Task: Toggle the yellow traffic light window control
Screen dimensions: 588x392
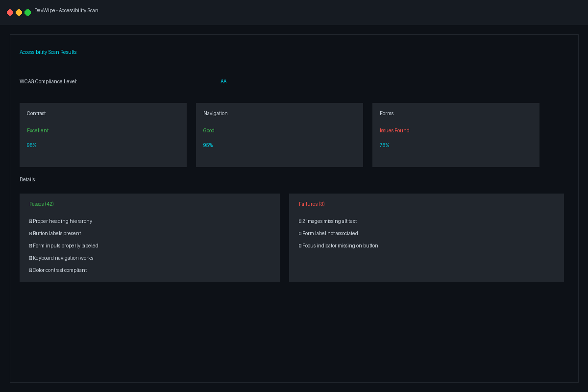Action: [19, 12]
